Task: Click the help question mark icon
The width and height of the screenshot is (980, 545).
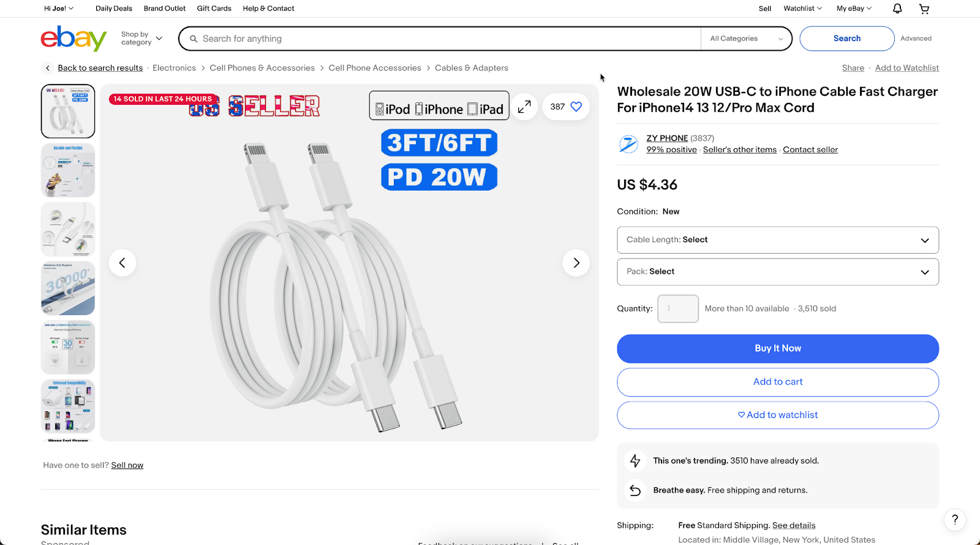Action: 954,519
